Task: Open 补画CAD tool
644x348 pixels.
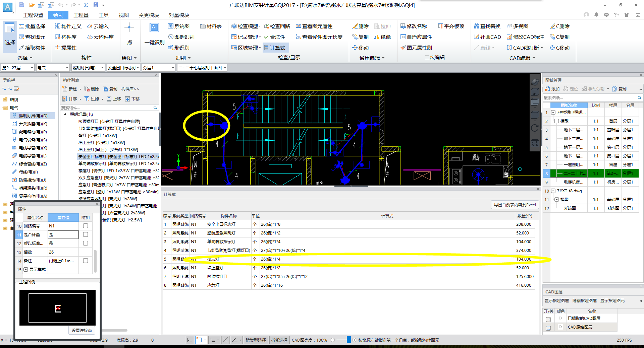Action: click(487, 37)
